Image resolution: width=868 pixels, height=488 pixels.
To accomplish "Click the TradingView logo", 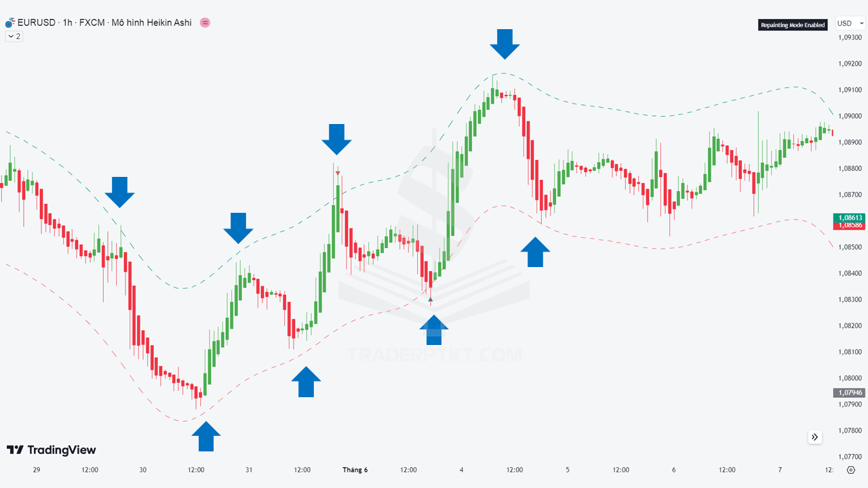I will click(x=52, y=450).
